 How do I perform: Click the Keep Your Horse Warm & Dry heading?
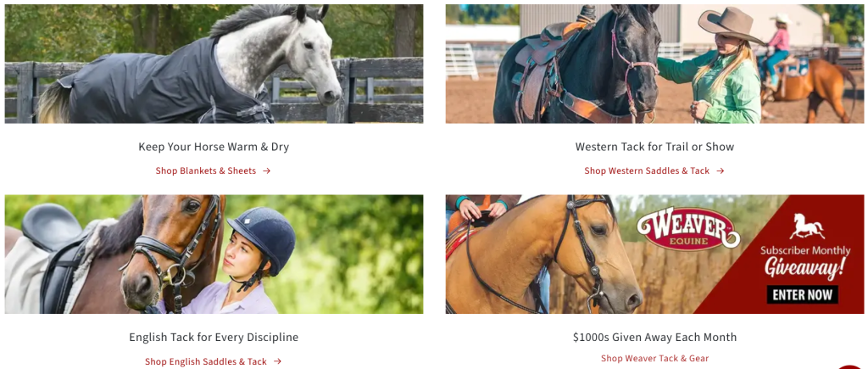tap(214, 147)
